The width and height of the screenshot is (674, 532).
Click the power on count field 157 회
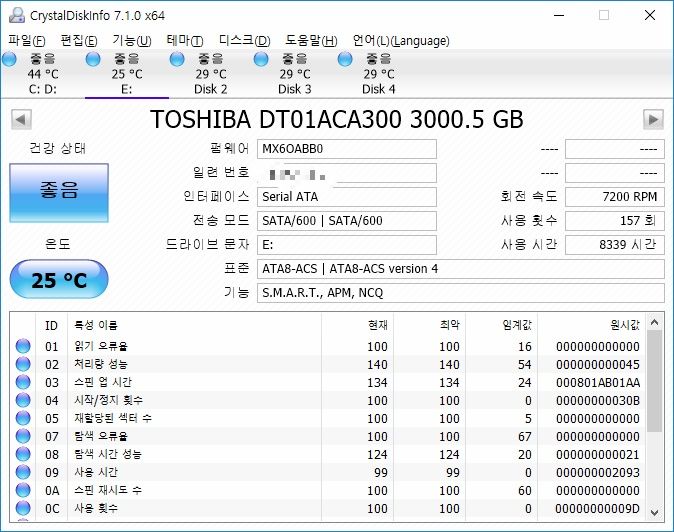(x=615, y=221)
